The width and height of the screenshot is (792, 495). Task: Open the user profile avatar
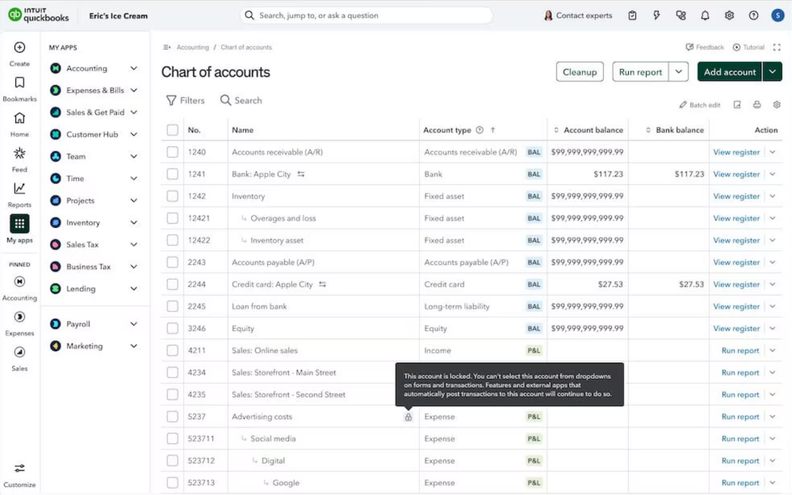click(777, 16)
